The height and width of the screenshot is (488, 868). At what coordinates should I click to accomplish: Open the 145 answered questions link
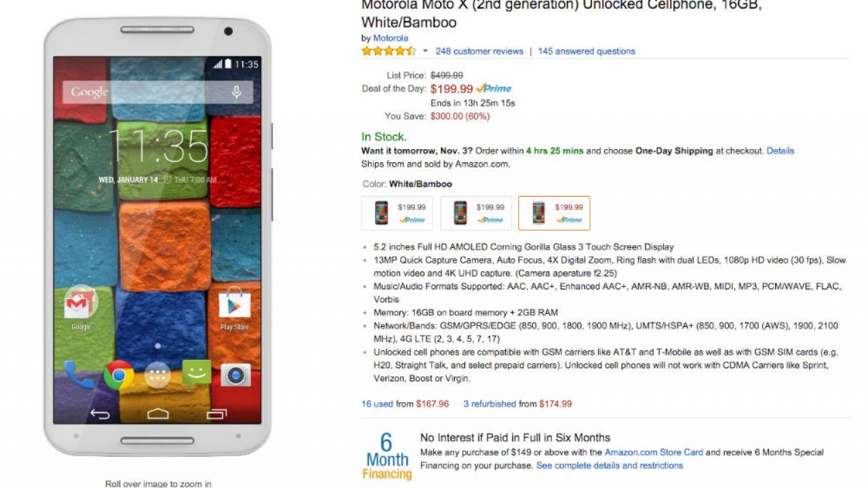tap(587, 52)
